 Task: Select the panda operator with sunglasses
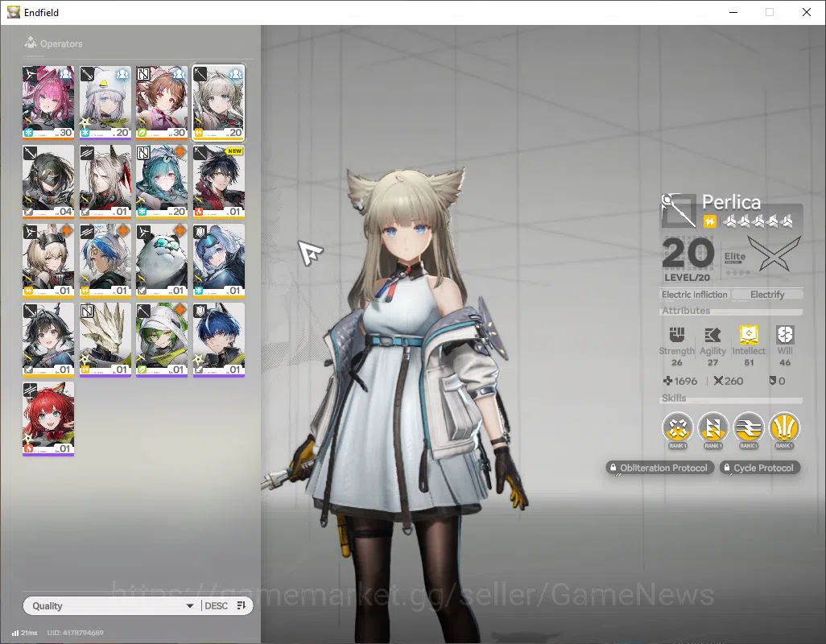tap(162, 261)
